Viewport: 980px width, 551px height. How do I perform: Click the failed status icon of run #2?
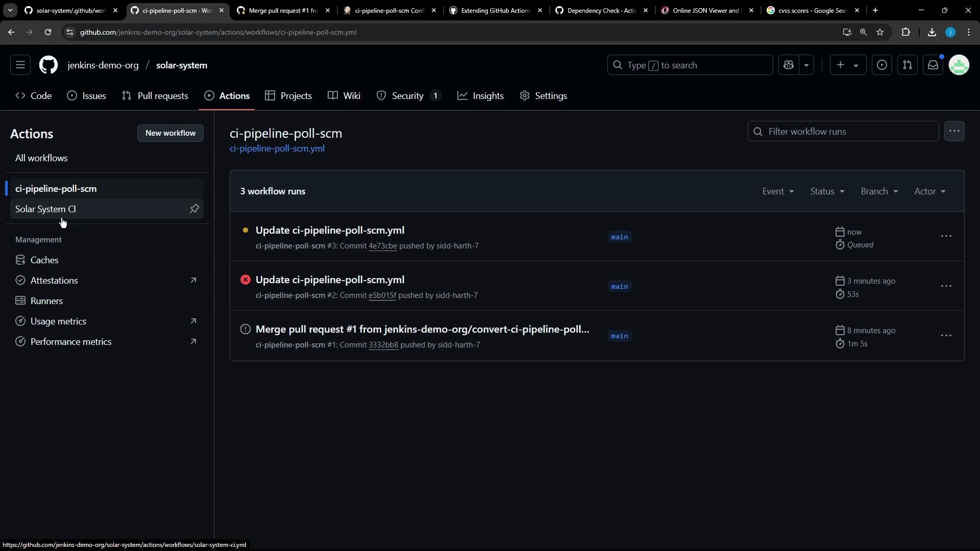(x=246, y=280)
